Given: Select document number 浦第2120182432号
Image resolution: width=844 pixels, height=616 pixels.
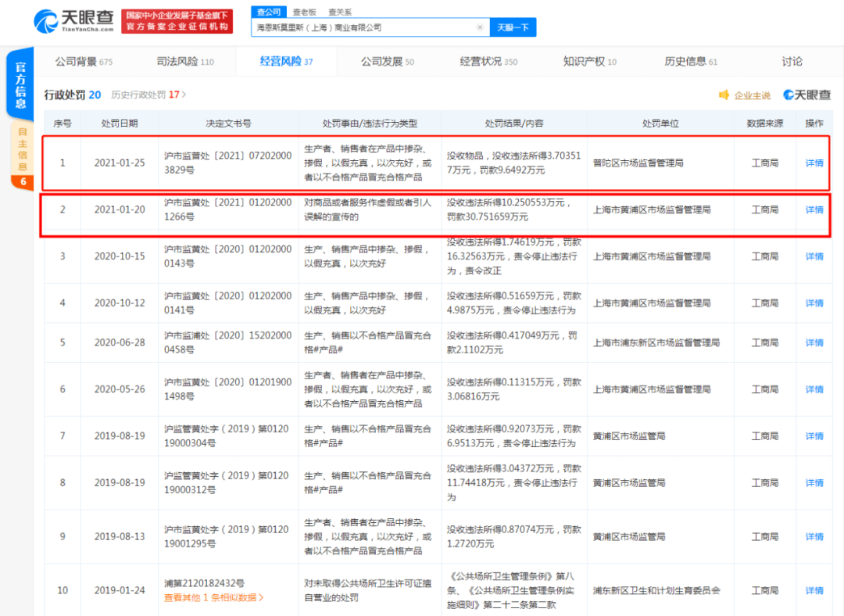Looking at the screenshot, I should (x=204, y=583).
